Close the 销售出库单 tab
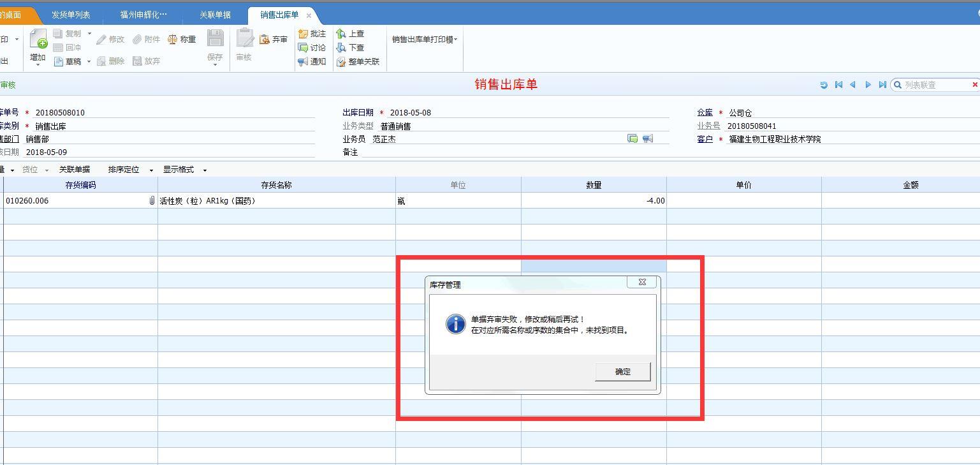The image size is (980, 465). (x=309, y=15)
